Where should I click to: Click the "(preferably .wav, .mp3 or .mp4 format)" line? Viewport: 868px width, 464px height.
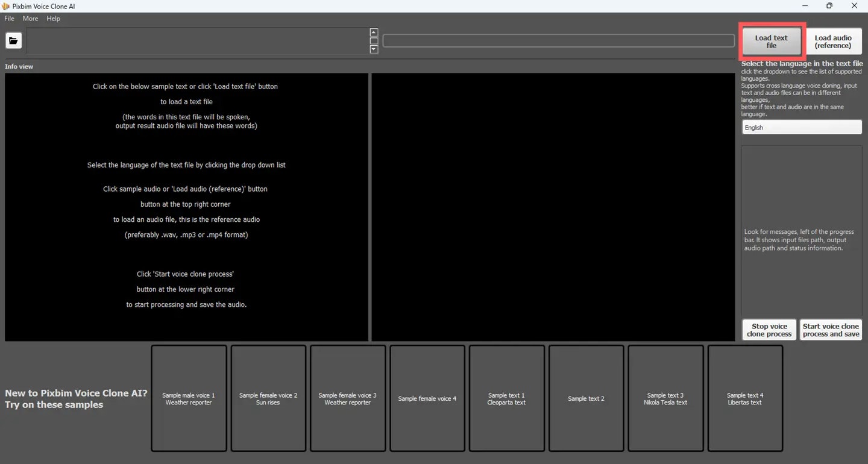[186, 234]
